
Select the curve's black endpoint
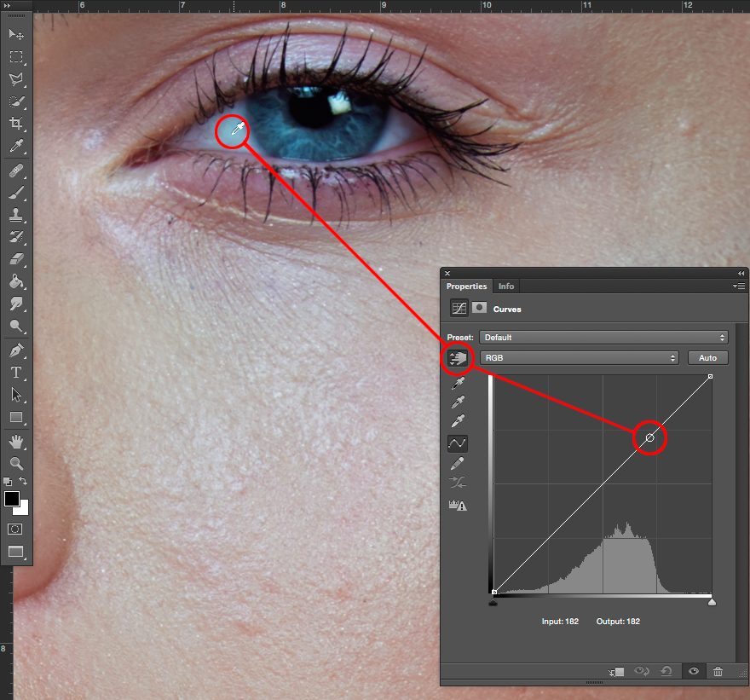(494, 592)
